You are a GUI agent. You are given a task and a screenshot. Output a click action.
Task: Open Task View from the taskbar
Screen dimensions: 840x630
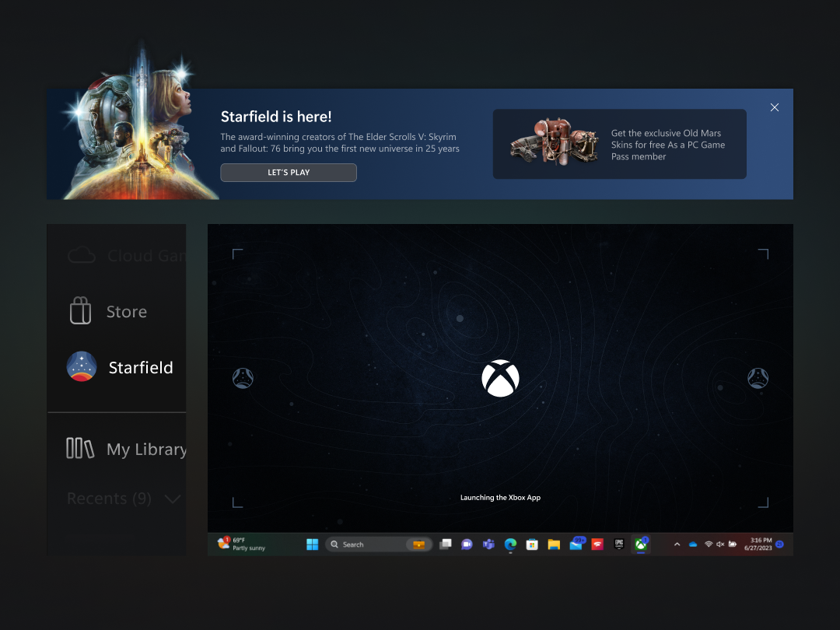tap(445, 544)
